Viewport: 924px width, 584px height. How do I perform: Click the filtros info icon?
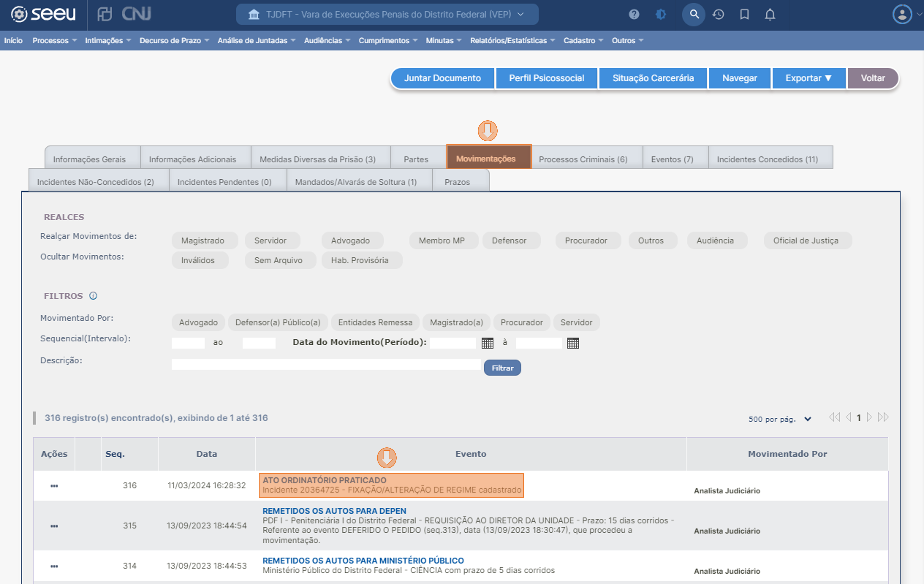point(93,296)
